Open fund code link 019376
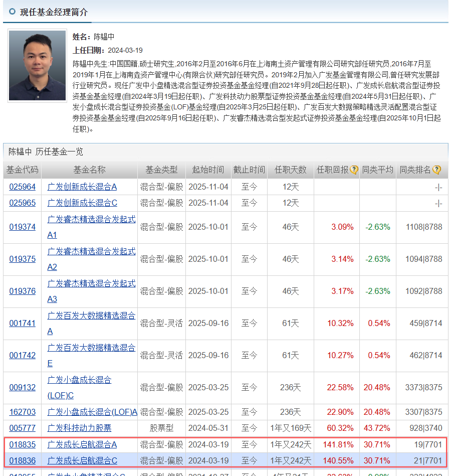 tap(23, 291)
